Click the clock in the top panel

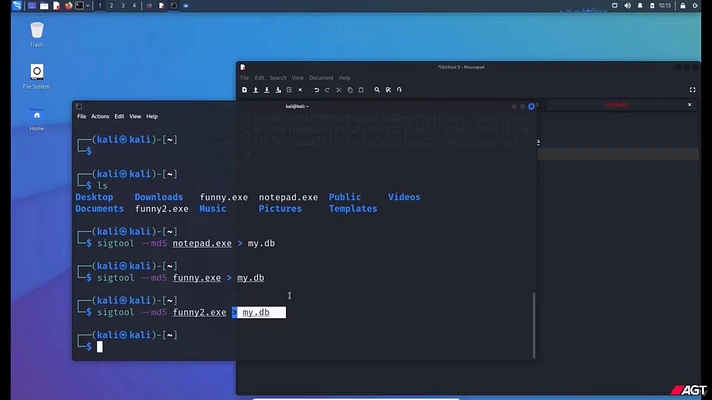coord(664,5)
